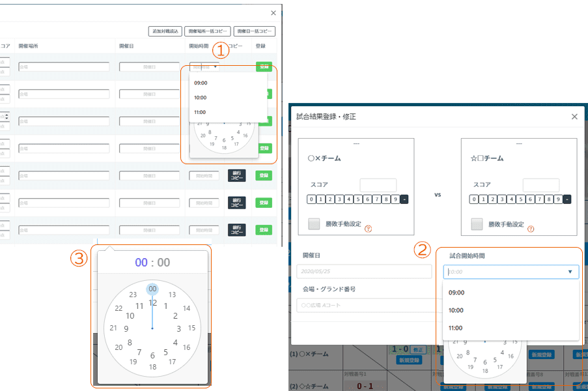588x391 pixels.
Task: Open the help icon beside ○×チーム 勝敗手動設定
Action: (x=369, y=229)
